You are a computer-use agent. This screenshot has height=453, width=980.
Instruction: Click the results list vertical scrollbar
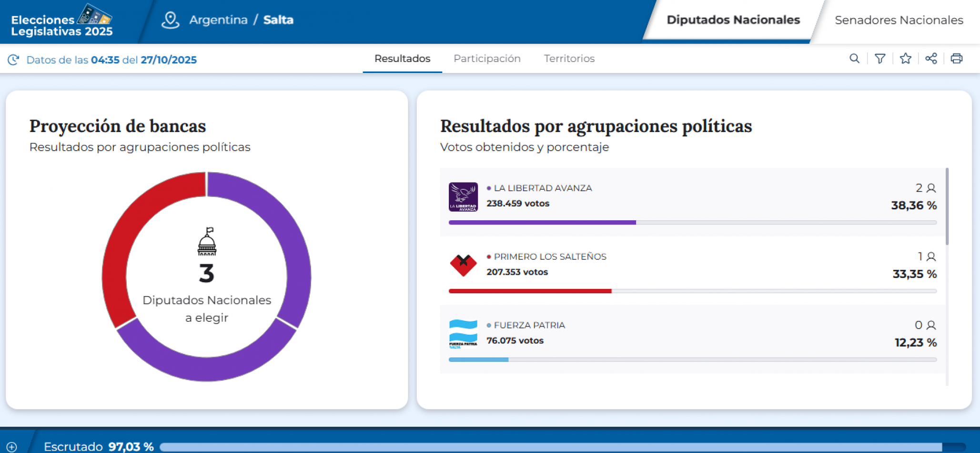point(947,206)
